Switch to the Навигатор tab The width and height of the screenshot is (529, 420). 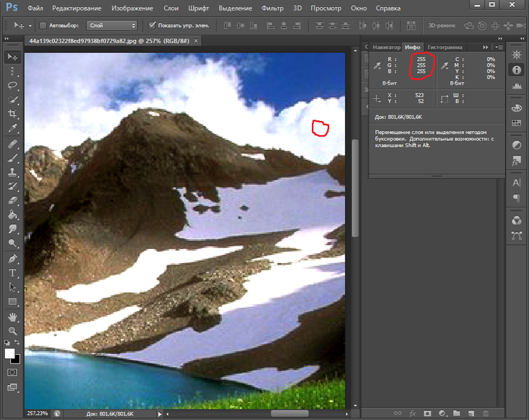[387, 47]
